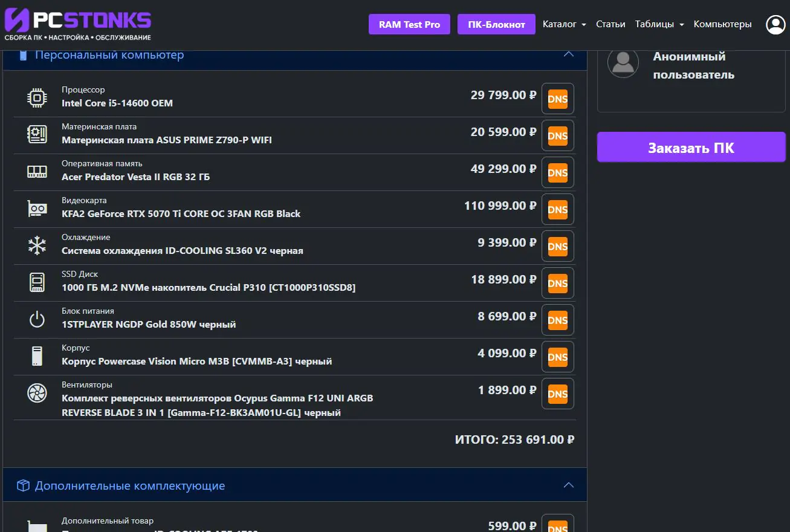The width and height of the screenshot is (790, 532).
Task: Click the fan category icon
Action: tap(37, 393)
